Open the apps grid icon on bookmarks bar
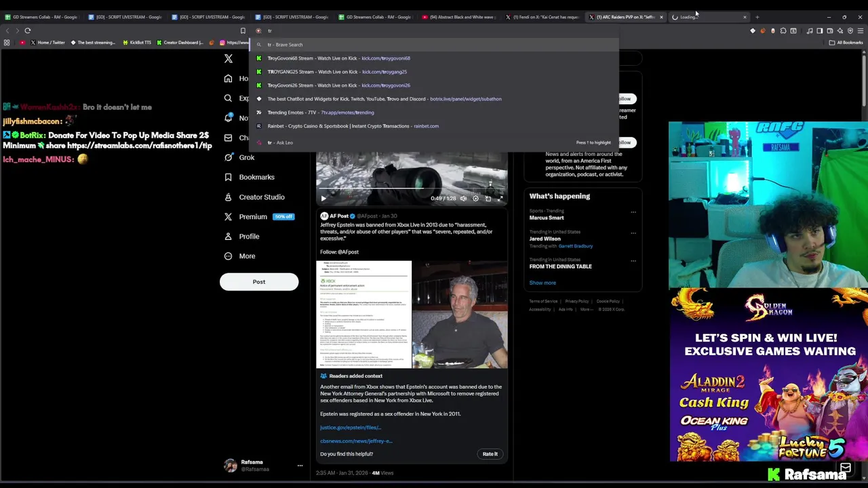 7,43
